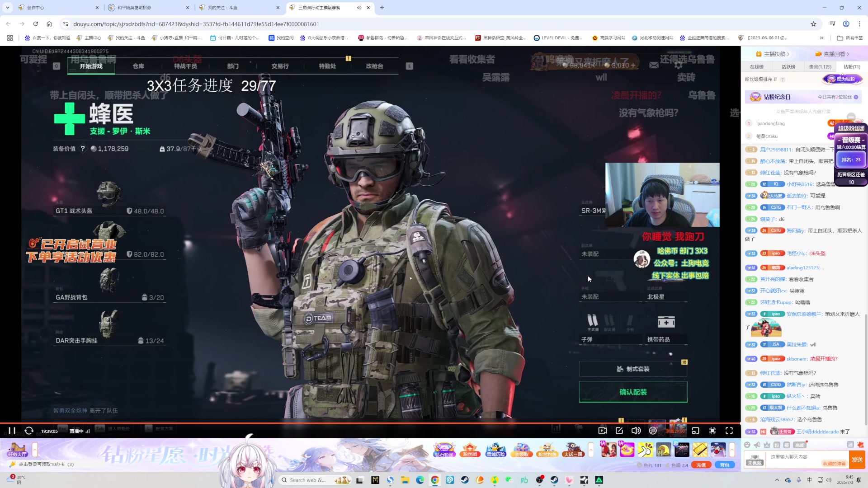The image size is (868, 488).
Task: Open the 背包 backpack button
Action: coord(724,465)
